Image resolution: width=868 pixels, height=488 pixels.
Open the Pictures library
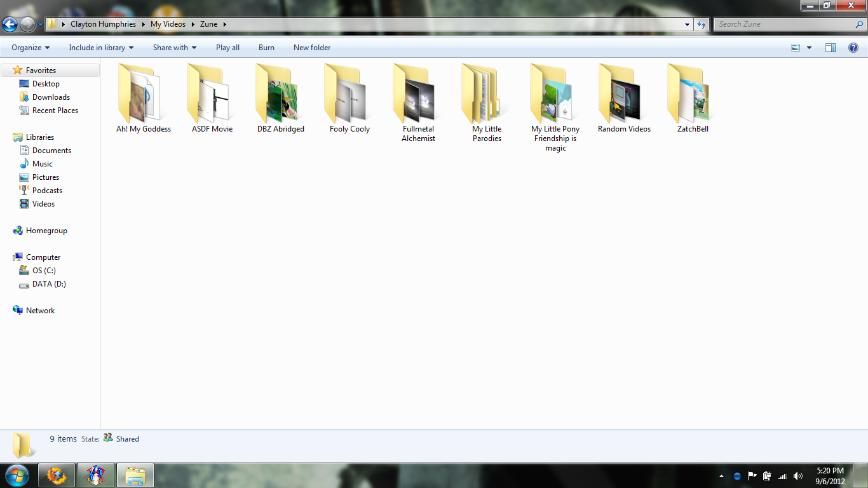[46, 177]
